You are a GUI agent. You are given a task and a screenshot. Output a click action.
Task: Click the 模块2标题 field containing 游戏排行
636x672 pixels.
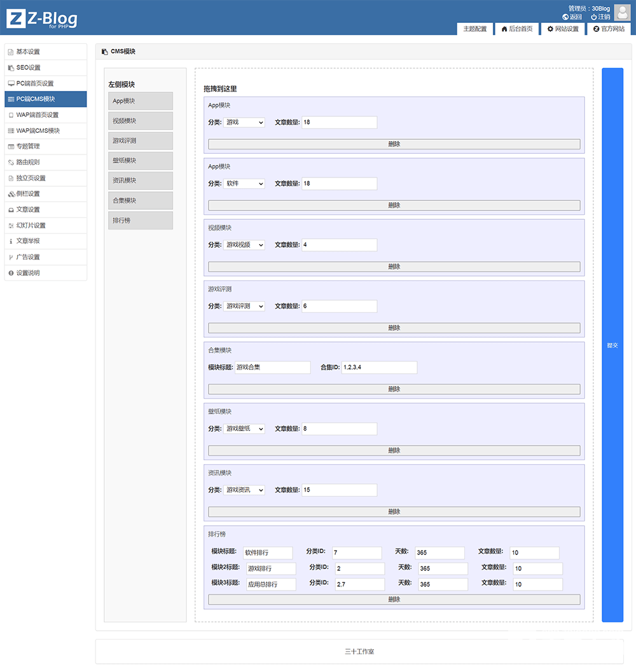pyautogui.click(x=271, y=569)
